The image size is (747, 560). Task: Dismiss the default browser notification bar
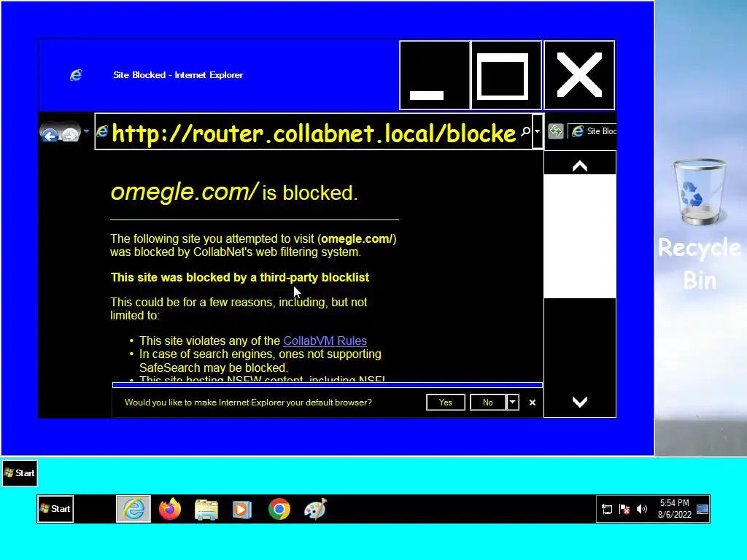pos(533,402)
